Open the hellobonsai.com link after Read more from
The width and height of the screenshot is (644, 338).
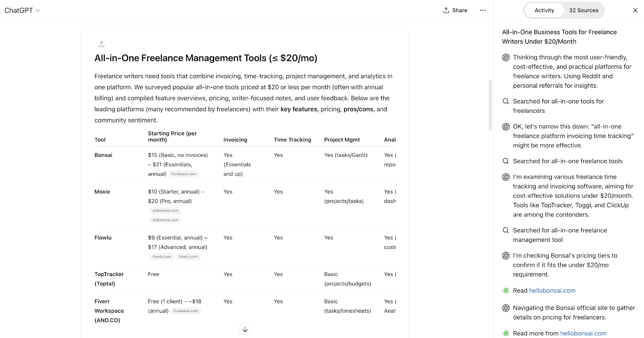pyautogui.click(x=583, y=333)
